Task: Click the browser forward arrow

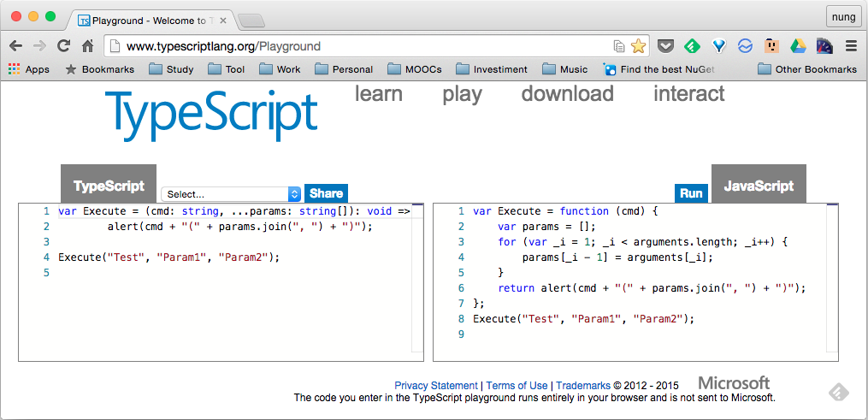Action: click(39, 46)
